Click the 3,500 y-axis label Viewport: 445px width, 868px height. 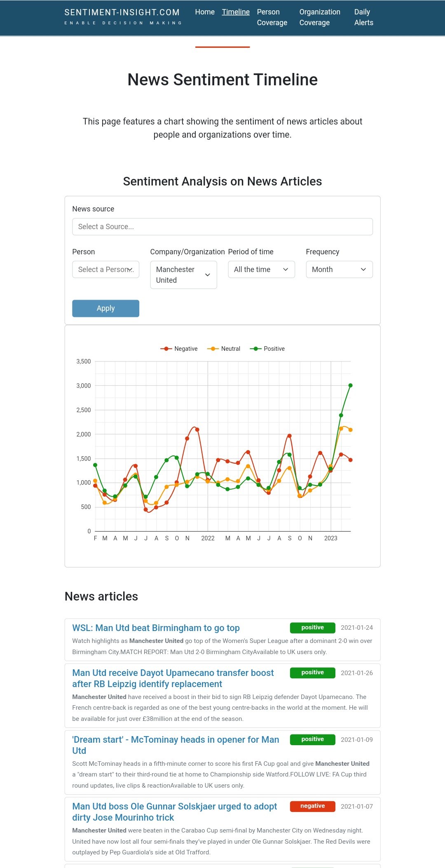[x=84, y=361]
